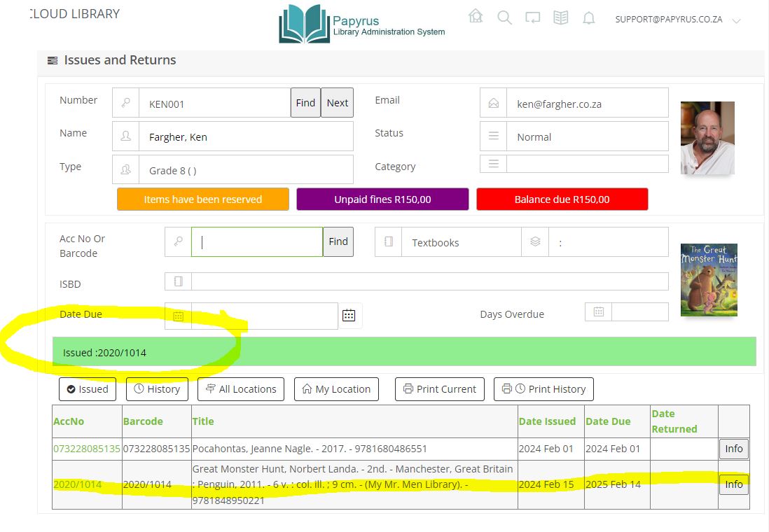Open the Status dropdown showing Normal
Image resolution: width=769 pixels, height=532 pixels.
(x=586, y=137)
